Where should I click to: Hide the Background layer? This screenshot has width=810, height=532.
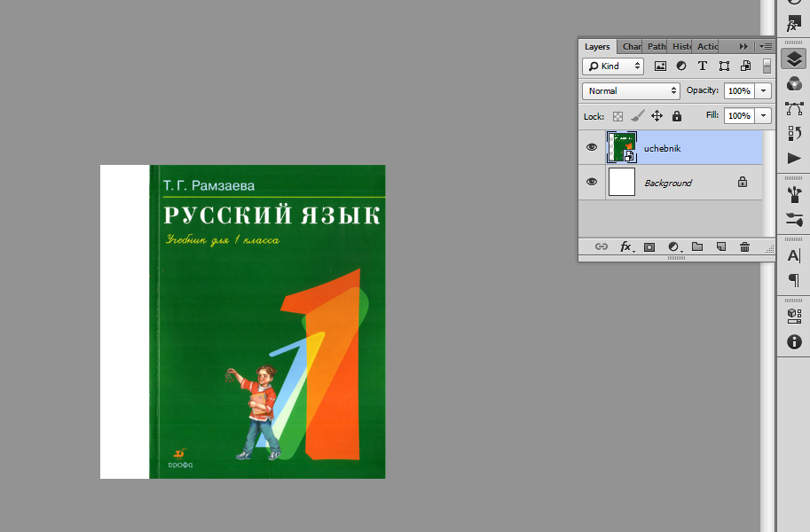pyautogui.click(x=592, y=182)
